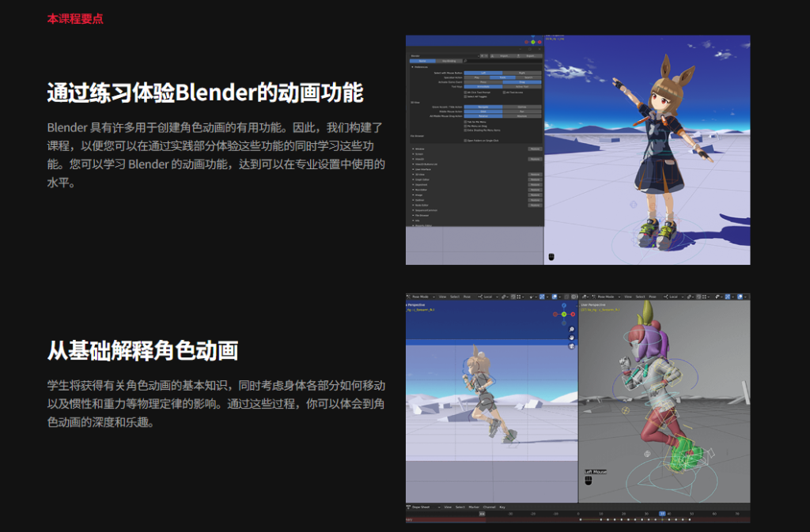Click the Left Mouse indicator icon in right viewport
This screenshot has height=532, width=810.
click(588, 481)
